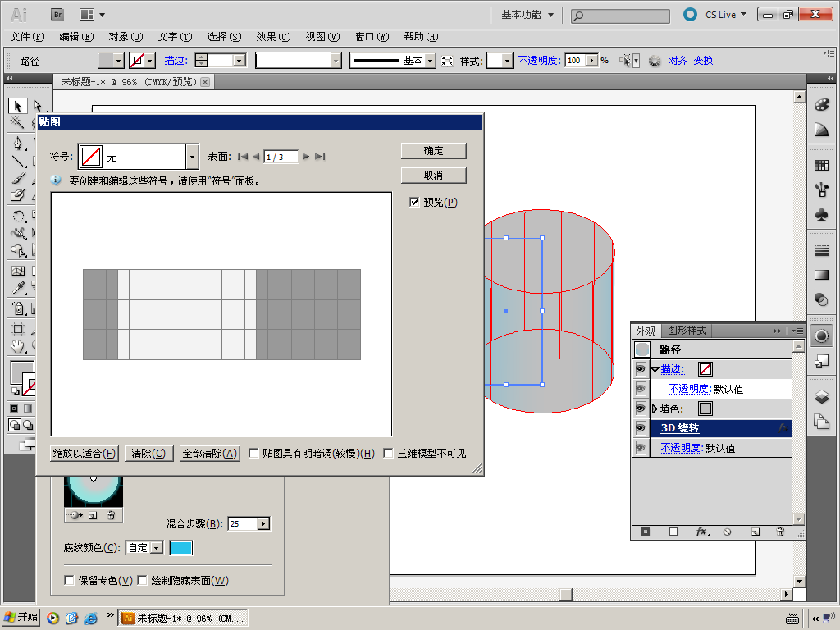Click the search field at the top
The width and height of the screenshot is (840, 630).
[x=621, y=16]
